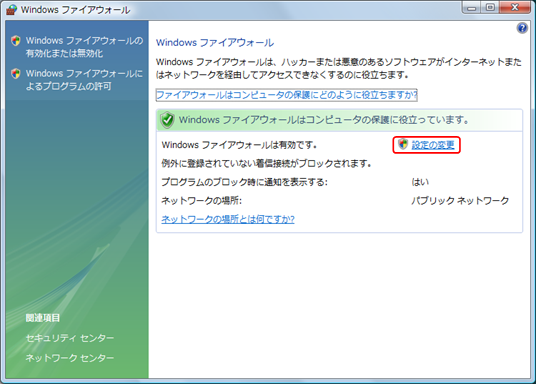Click the label ネットワークの場所:
Viewport: 536px width, 384px height.
[202, 200]
